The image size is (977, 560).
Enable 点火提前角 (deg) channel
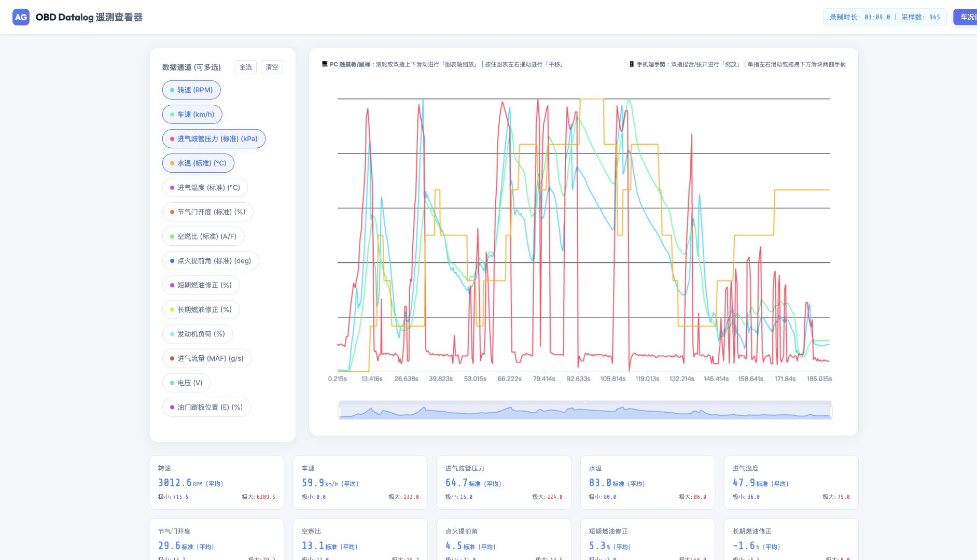pos(211,261)
